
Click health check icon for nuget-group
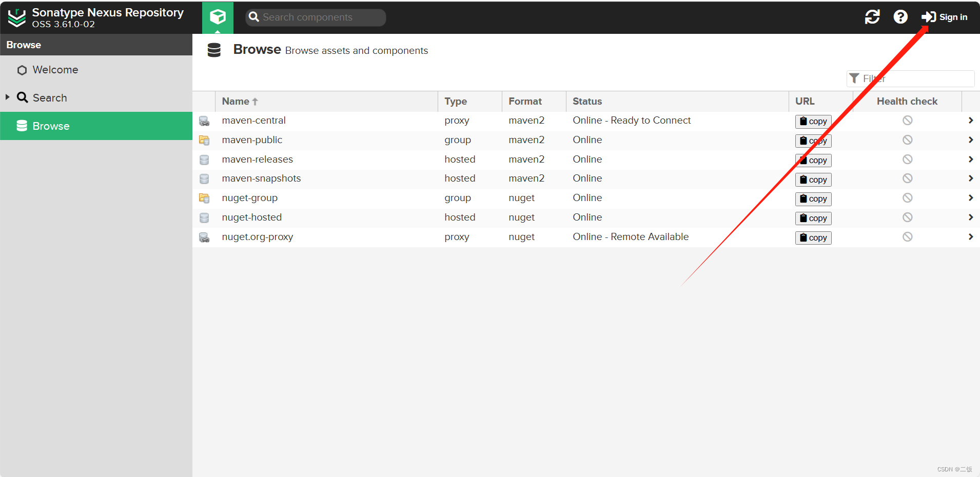[908, 197]
